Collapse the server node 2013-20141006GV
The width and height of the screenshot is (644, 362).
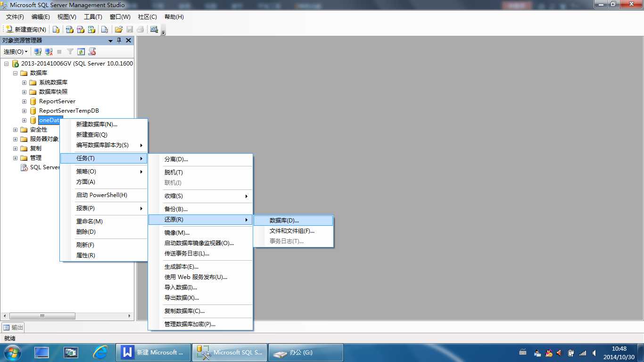[6, 64]
